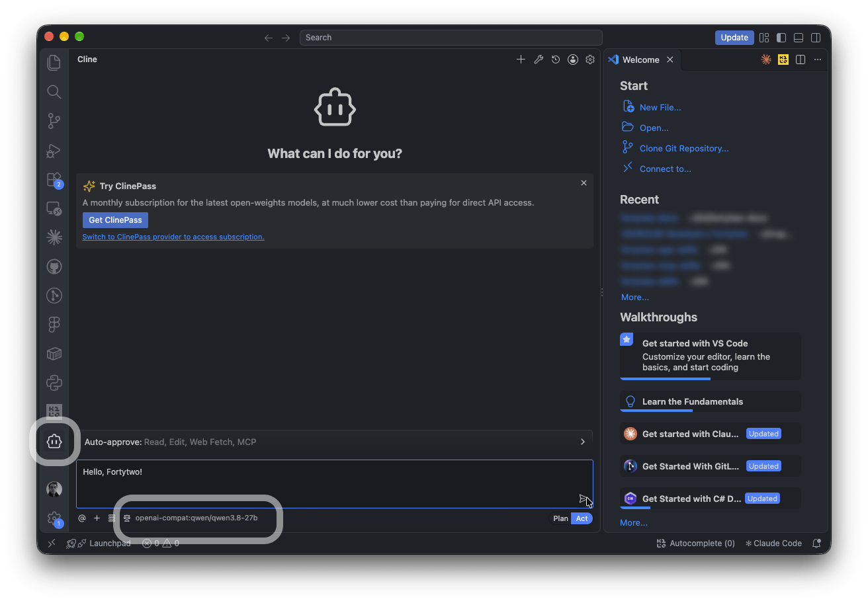
Task: Expand the Auto-approve settings row
Action: (x=334, y=442)
